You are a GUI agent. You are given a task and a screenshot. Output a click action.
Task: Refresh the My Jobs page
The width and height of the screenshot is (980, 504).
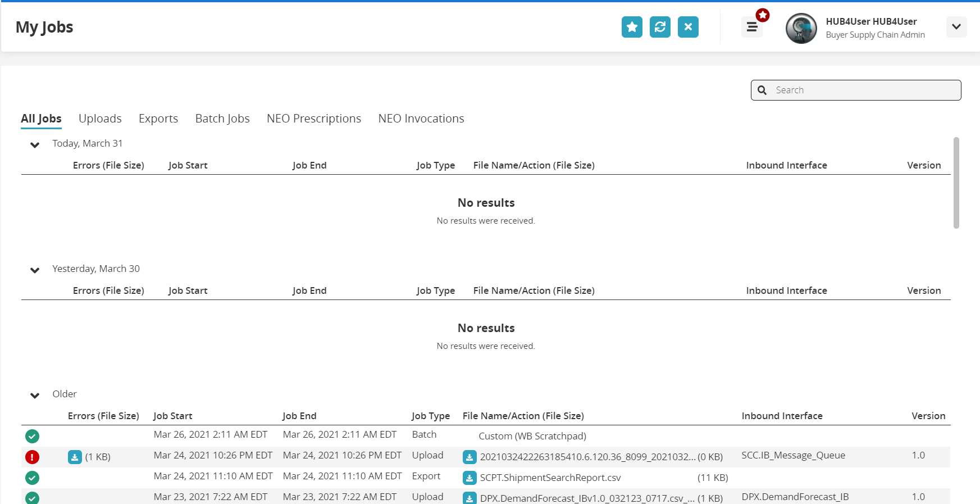pyautogui.click(x=660, y=27)
